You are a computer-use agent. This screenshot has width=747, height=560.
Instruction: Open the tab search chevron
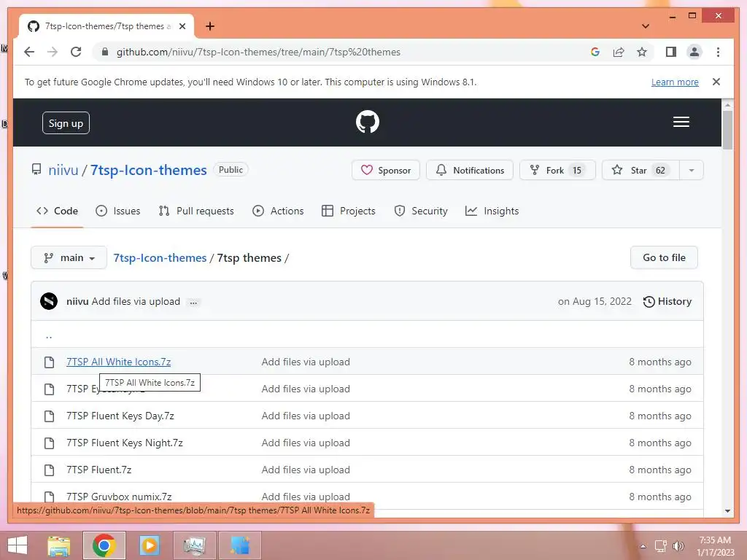pyautogui.click(x=646, y=26)
